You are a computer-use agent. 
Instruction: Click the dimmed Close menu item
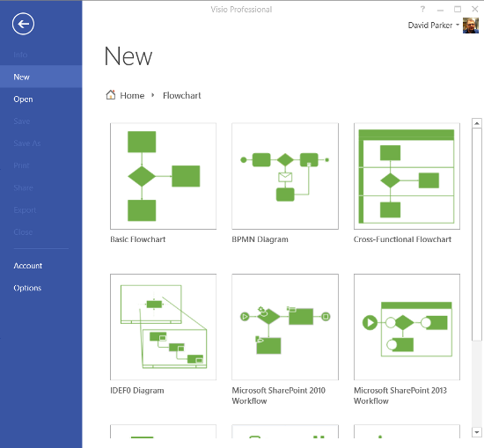(x=23, y=232)
